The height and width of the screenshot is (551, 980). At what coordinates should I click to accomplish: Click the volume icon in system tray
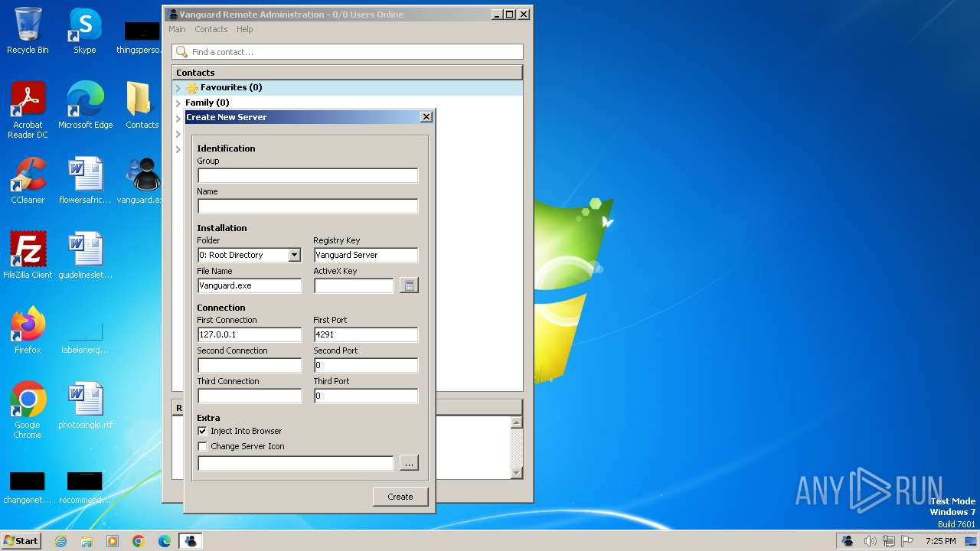(x=870, y=541)
